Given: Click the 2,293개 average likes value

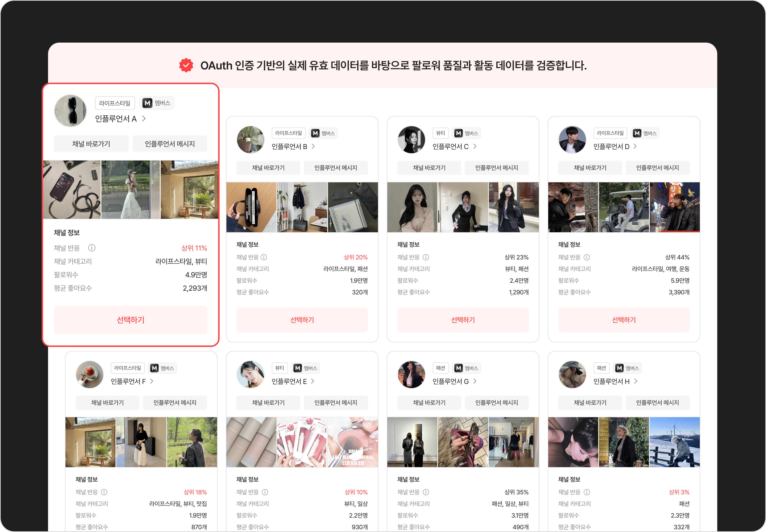Looking at the screenshot, I should (195, 288).
